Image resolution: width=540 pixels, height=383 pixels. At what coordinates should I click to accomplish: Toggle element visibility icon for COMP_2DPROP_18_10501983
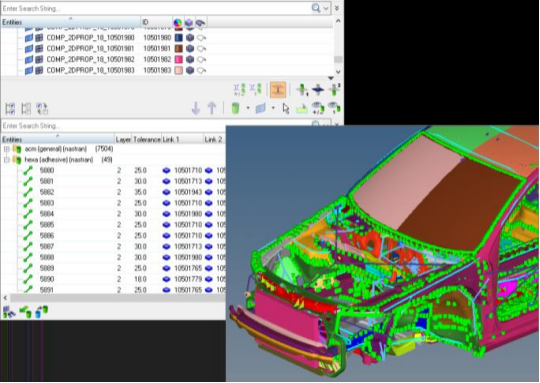[190, 70]
